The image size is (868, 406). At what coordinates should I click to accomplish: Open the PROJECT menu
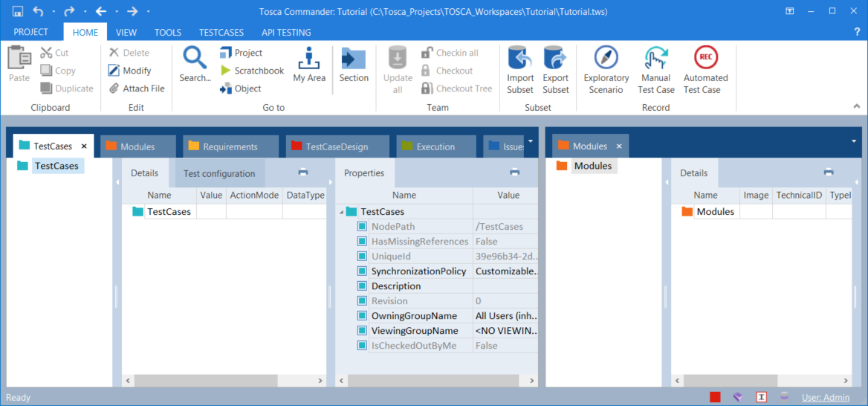31,32
